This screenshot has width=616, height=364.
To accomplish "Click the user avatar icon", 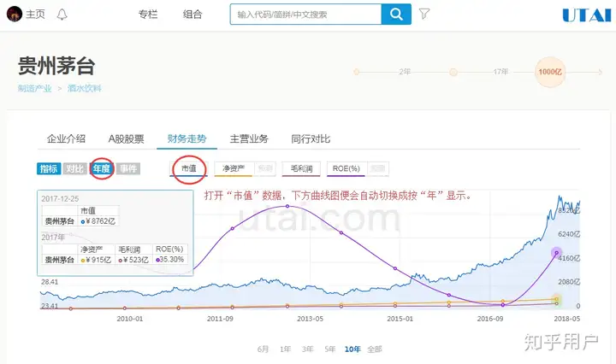I will coord(15,15).
